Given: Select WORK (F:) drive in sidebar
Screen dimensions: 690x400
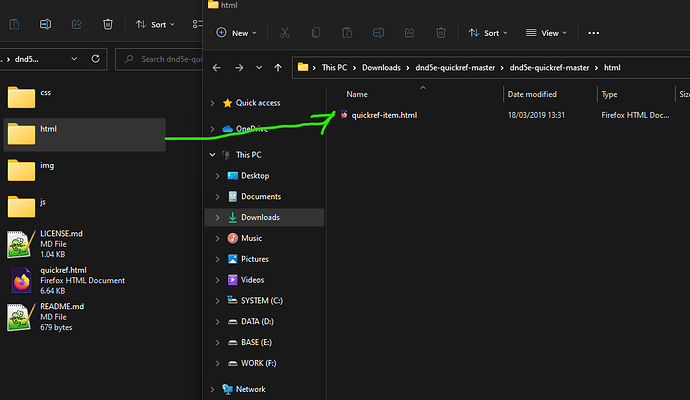Looking at the screenshot, I should [260, 363].
